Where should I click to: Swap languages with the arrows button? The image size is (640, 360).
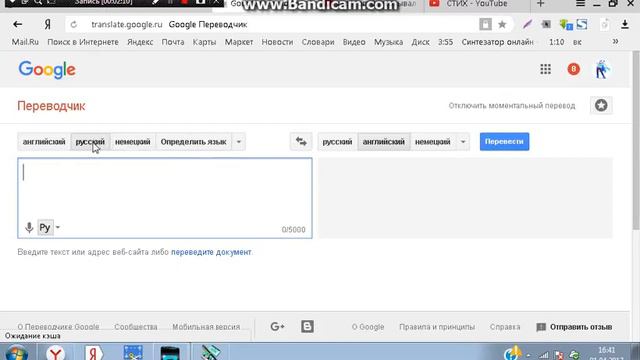point(301,142)
